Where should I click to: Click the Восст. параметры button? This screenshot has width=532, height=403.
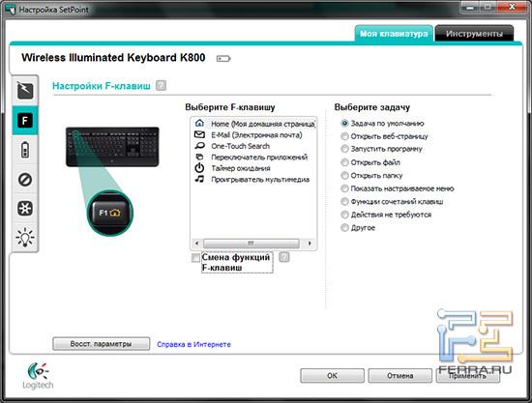102,344
